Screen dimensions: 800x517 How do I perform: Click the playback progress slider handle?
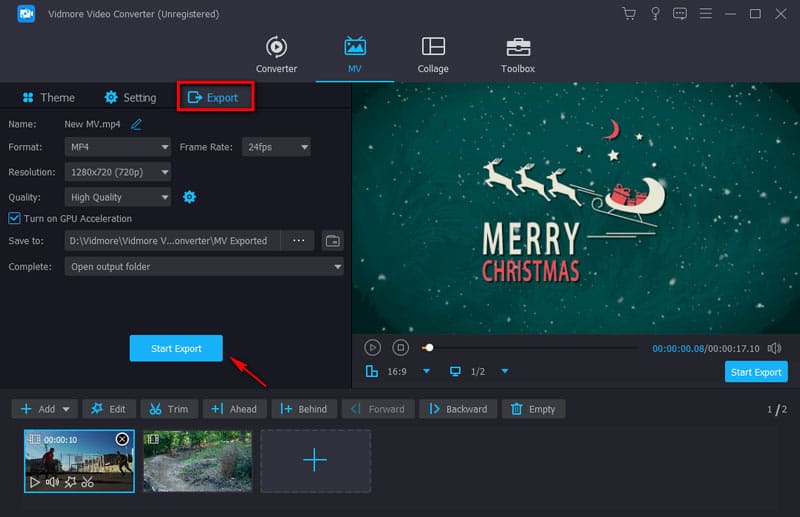(429, 348)
